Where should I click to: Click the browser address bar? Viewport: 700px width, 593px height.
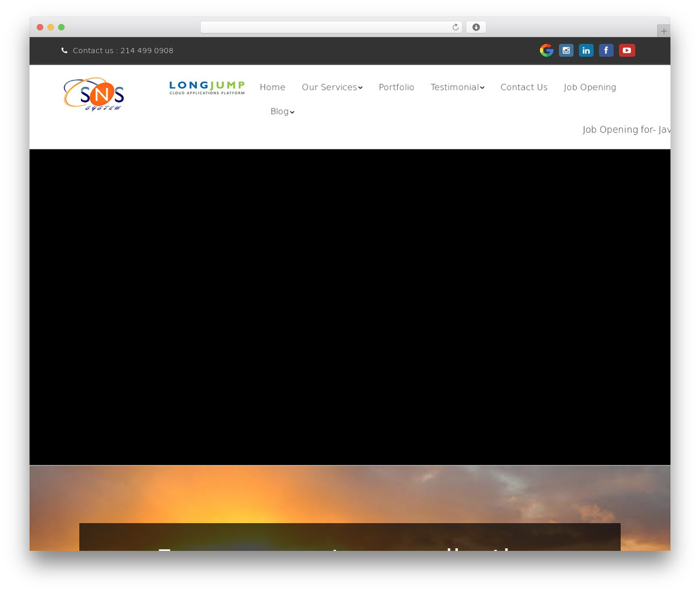click(x=331, y=27)
